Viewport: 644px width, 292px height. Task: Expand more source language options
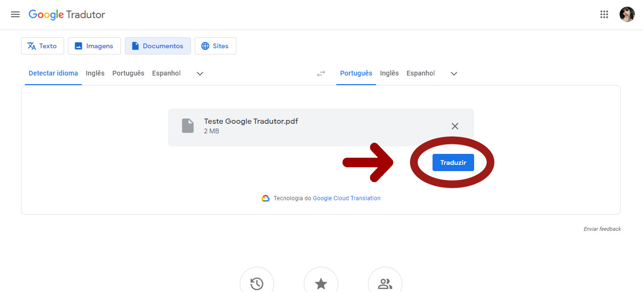[x=200, y=73]
